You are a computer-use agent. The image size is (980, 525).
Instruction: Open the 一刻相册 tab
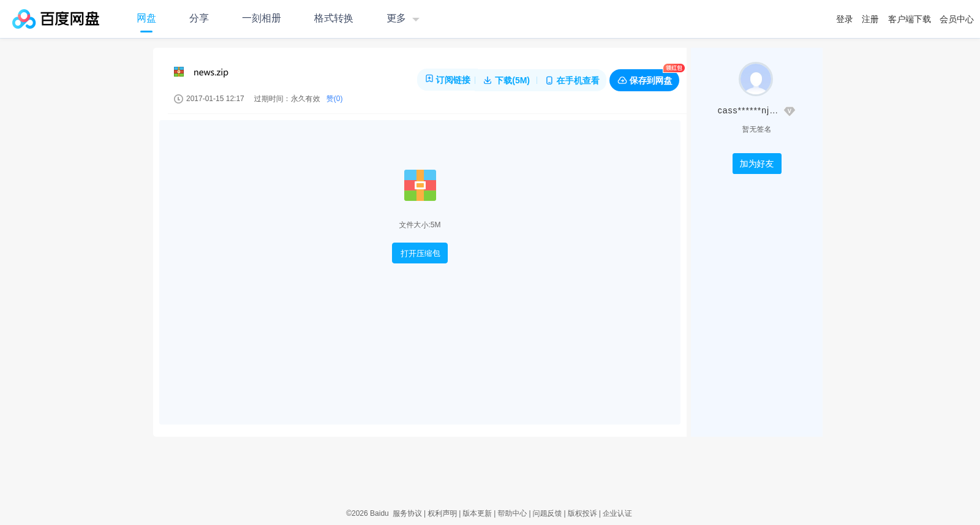click(x=262, y=18)
